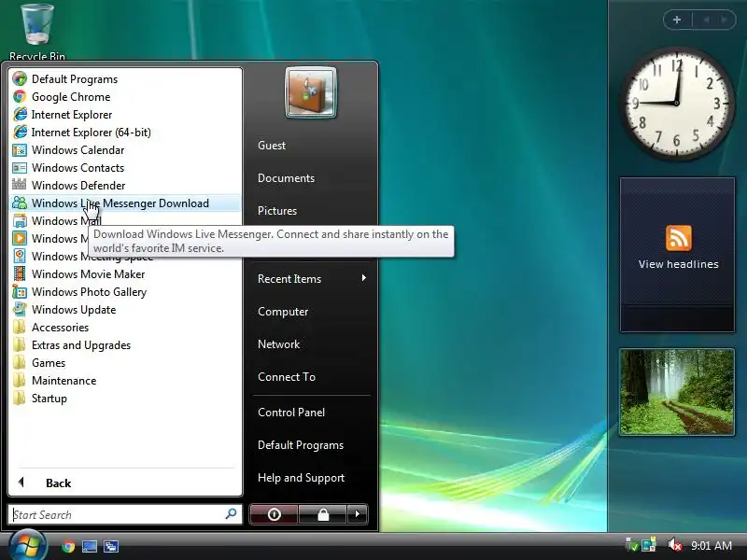This screenshot has height=560, width=747.
Task: Add a gadget with plus button
Action: [677, 20]
